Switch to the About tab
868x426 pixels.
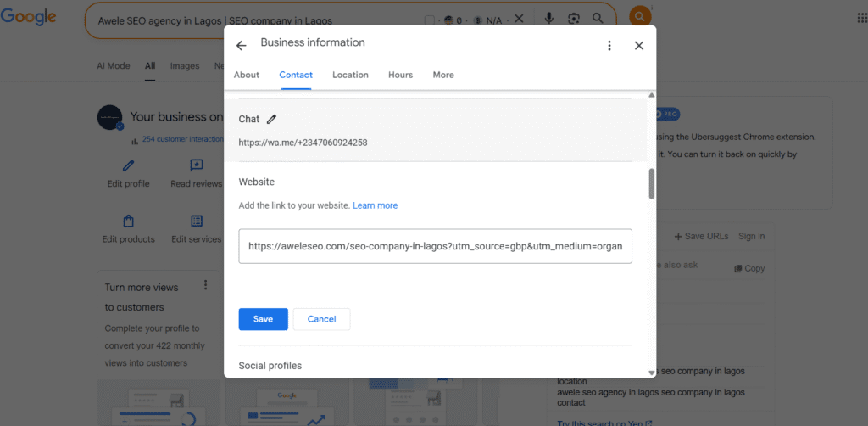coord(247,75)
